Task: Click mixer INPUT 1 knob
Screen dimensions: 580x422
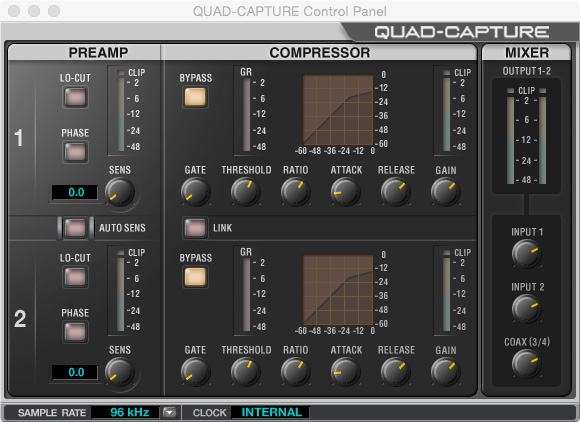Action: coord(526,254)
